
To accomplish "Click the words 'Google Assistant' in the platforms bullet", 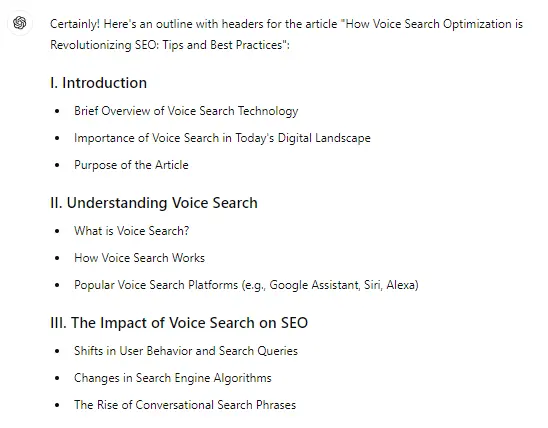I will pos(314,285).
